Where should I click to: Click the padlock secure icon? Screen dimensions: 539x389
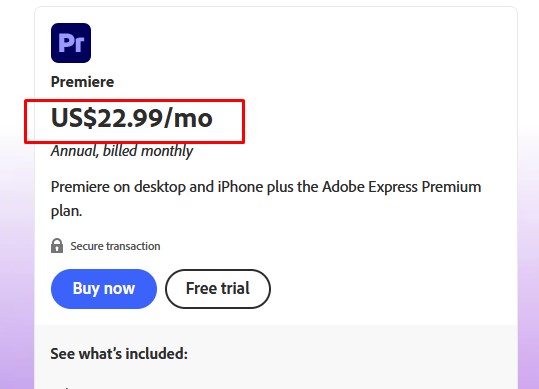pyautogui.click(x=57, y=246)
